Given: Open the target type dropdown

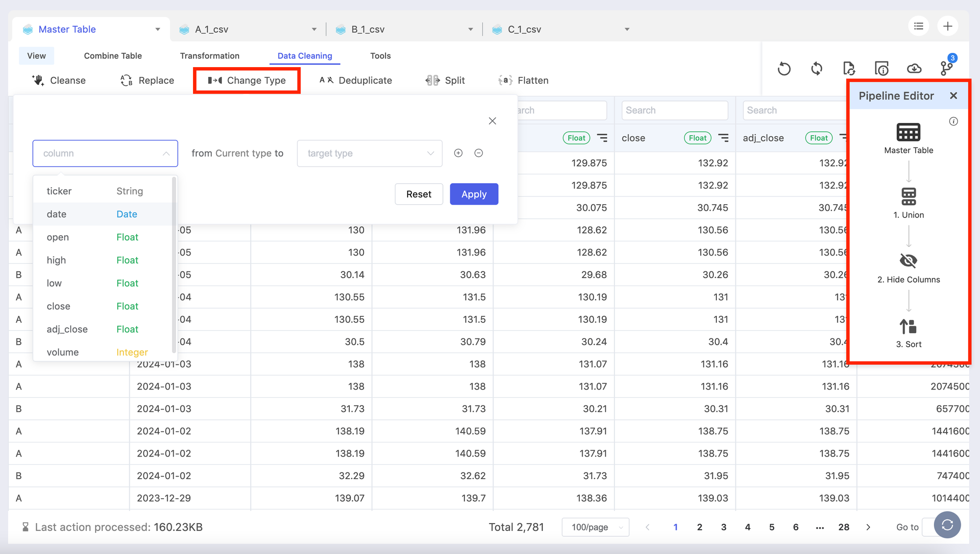Looking at the screenshot, I should [x=369, y=153].
